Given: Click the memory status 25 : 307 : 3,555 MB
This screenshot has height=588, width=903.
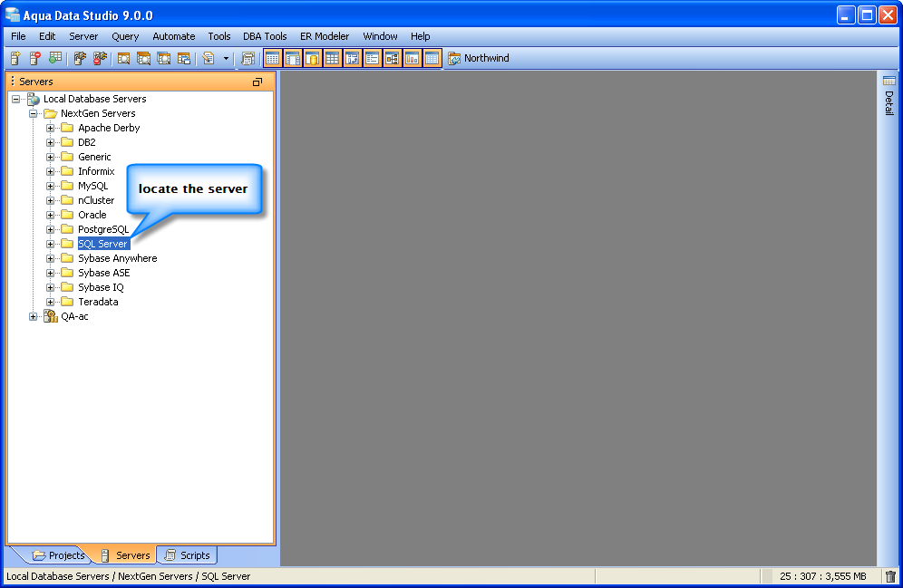Looking at the screenshot, I should tap(823, 576).
